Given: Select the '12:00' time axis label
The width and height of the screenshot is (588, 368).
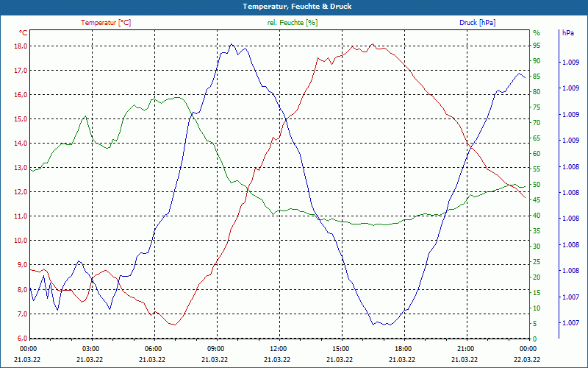Looking at the screenshot, I should pyautogui.click(x=278, y=348).
